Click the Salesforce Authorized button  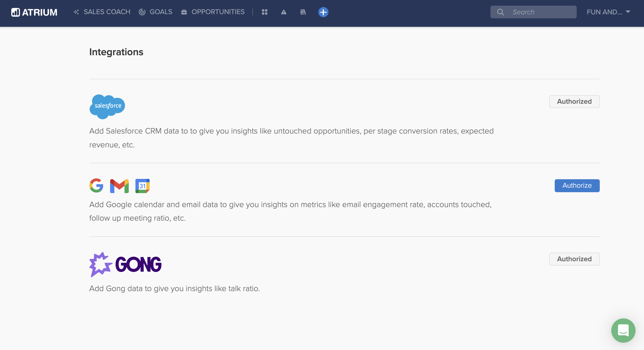click(574, 101)
